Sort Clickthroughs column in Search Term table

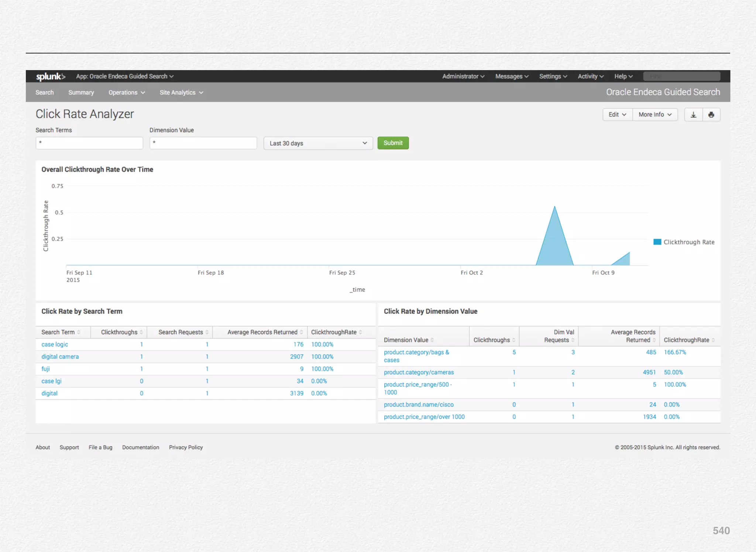pos(141,332)
